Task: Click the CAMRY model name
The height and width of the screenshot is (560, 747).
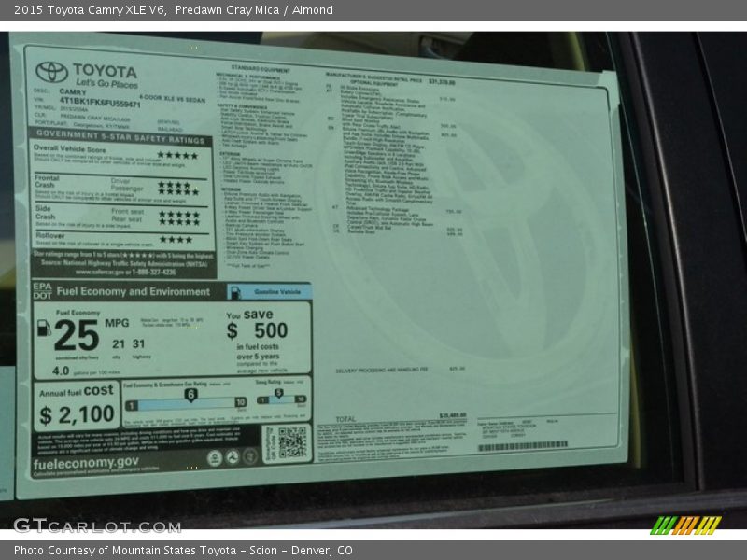Action: 73,91
